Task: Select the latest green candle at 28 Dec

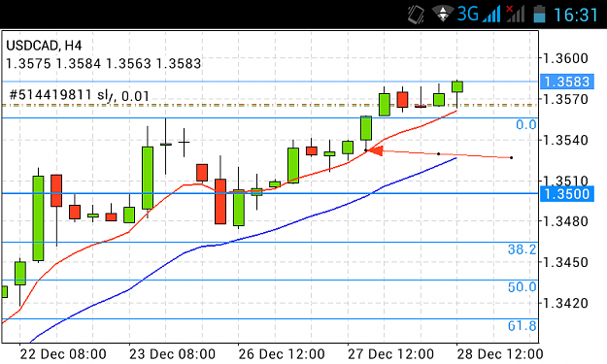Action: (x=457, y=86)
